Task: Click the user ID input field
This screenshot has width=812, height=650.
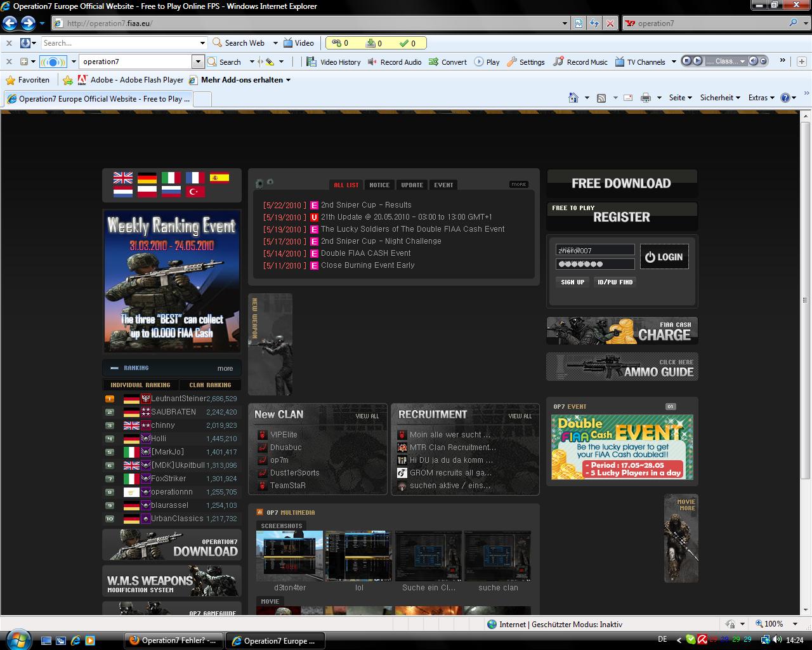Action: [595, 250]
